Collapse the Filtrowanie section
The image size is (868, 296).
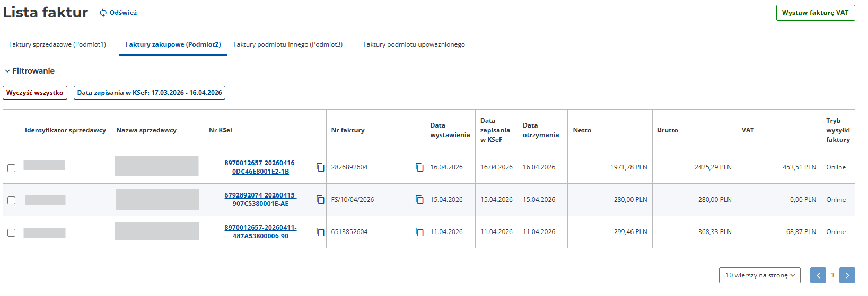tap(7, 71)
